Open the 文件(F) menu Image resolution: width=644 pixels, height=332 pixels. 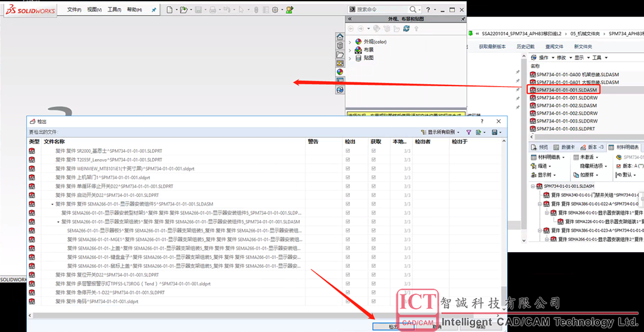pyautogui.click(x=74, y=10)
